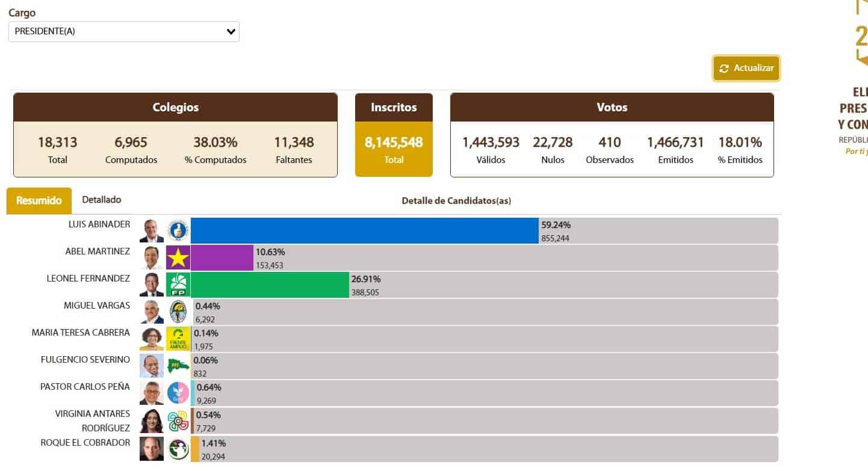Click the PRM party logo beside Luis Abinader

click(x=178, y=231)
